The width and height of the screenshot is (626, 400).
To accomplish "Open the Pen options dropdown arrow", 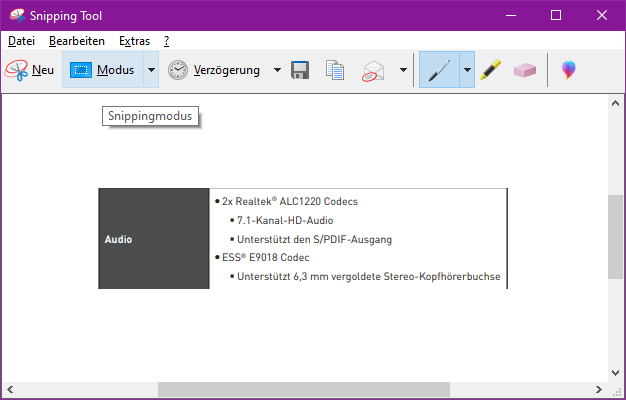I will tap(467, 70).
